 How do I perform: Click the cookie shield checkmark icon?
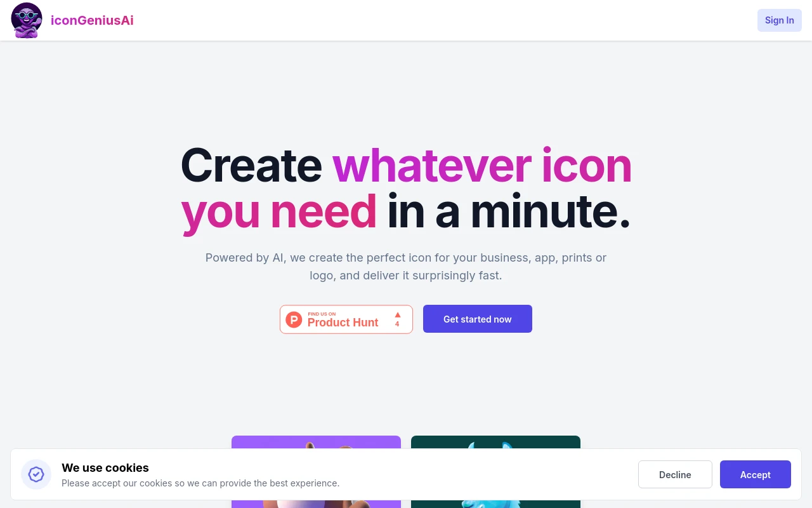(x=36, y=474)
